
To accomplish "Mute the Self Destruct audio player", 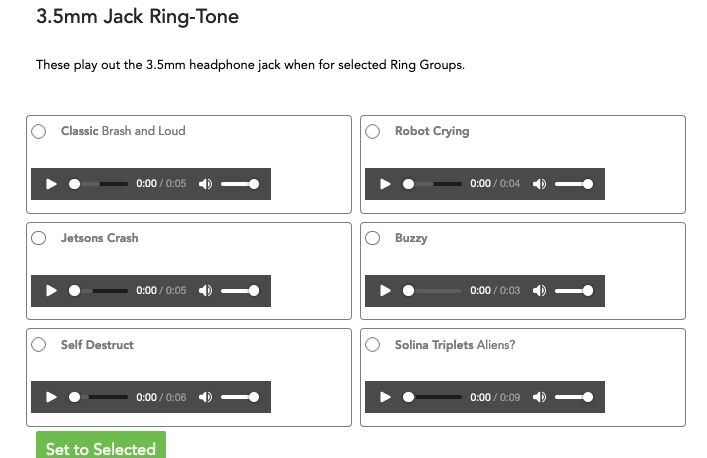I will point(206,397).
